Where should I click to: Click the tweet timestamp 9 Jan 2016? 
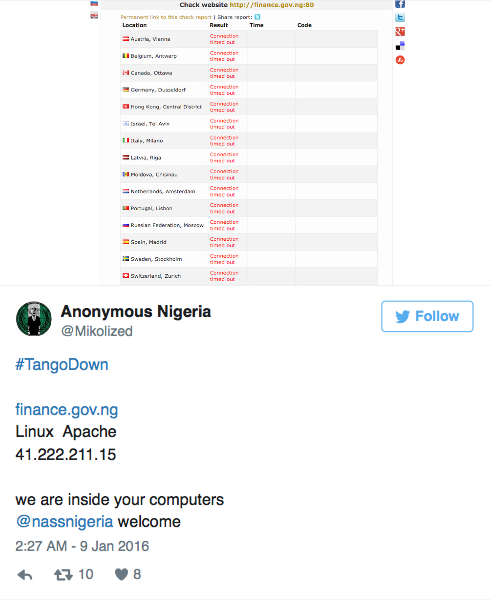(x=82, y=546)
